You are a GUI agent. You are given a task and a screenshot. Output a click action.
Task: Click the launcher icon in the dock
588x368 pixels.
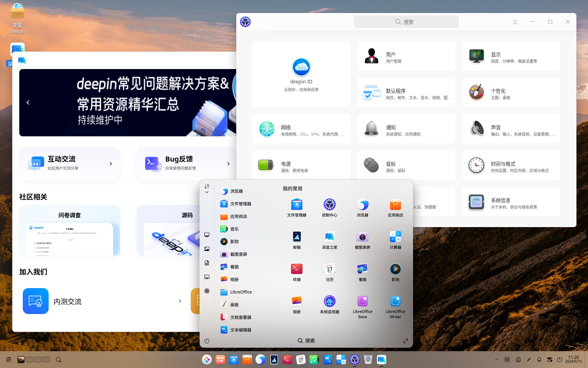click(207, 360)
